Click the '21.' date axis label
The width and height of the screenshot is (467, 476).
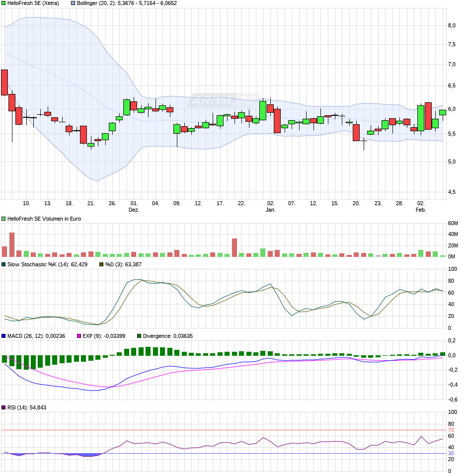[x=91, y=203]
